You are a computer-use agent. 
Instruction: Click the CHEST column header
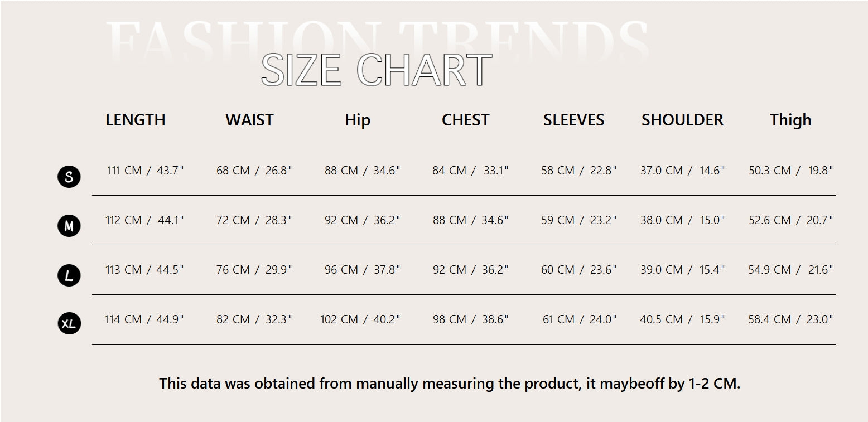[466, 120]
